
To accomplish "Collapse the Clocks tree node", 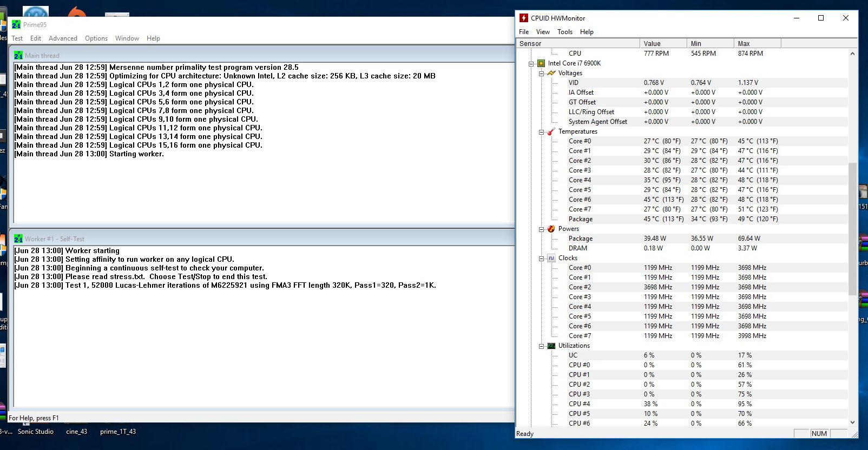I will pyautogui.click(x=541, y=258).
